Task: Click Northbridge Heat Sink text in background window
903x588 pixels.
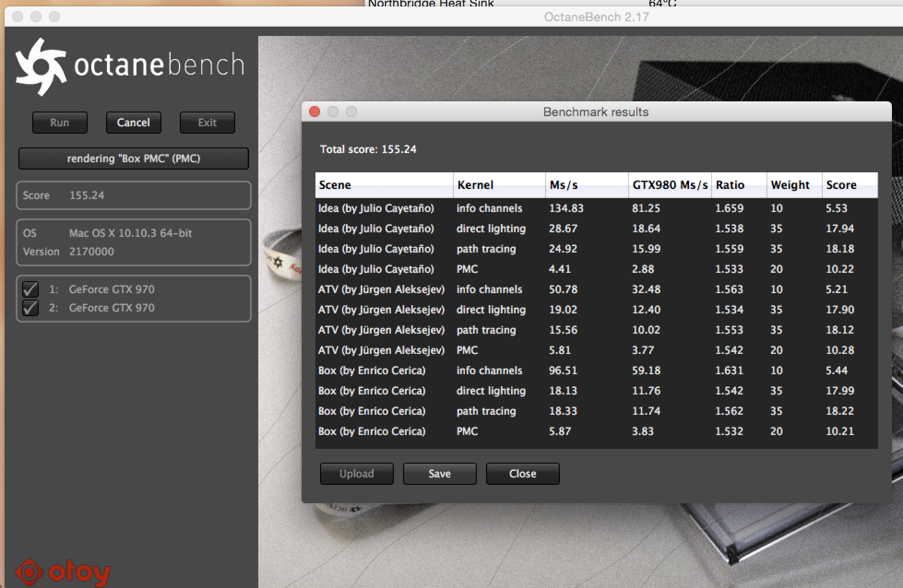Action: coord(431,3)
